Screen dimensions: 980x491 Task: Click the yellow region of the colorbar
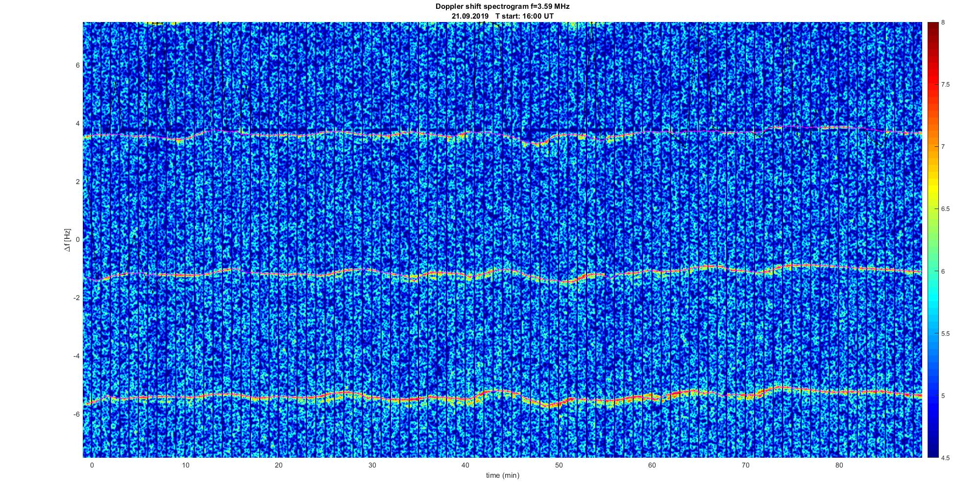(x=933, y=188)
